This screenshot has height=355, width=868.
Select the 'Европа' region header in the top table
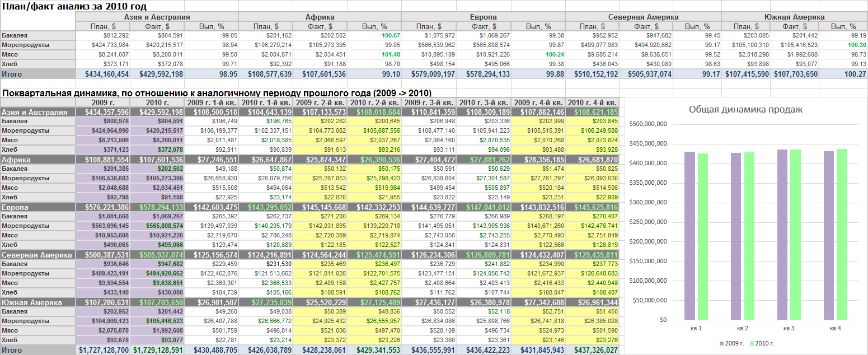tap(483, 17)
